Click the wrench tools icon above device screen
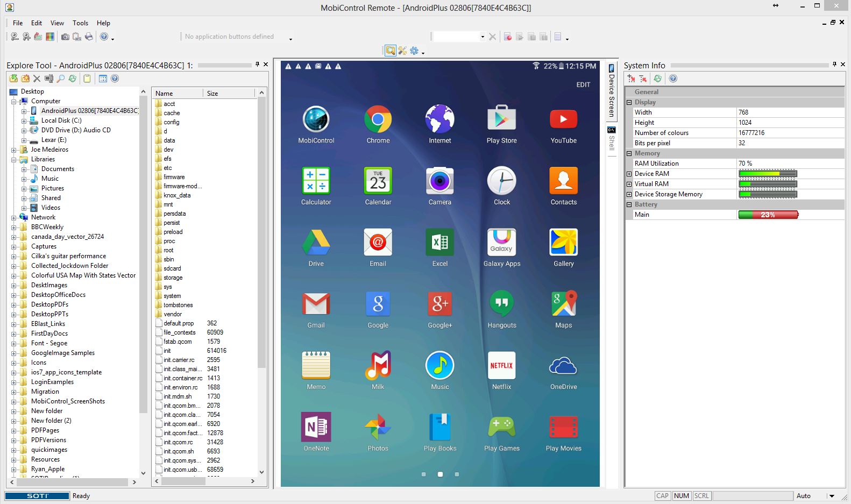Viewport: 851px width, 504px height. click(x=402, y=51)
